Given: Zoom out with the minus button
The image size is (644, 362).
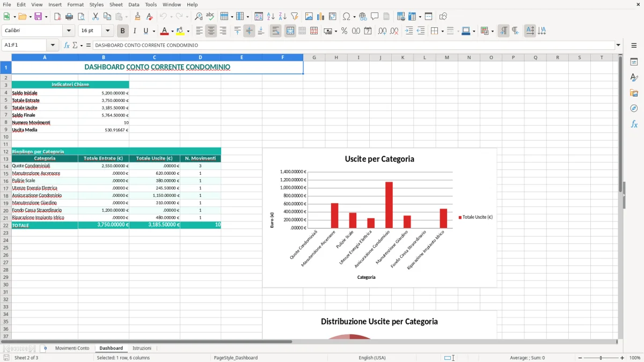Looking at the screenshot, I should pyautogui.click(x=580, y=358).
